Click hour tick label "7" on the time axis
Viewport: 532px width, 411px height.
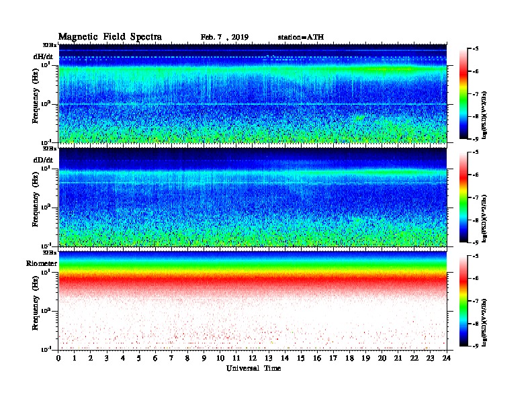(x=172, y=359)
